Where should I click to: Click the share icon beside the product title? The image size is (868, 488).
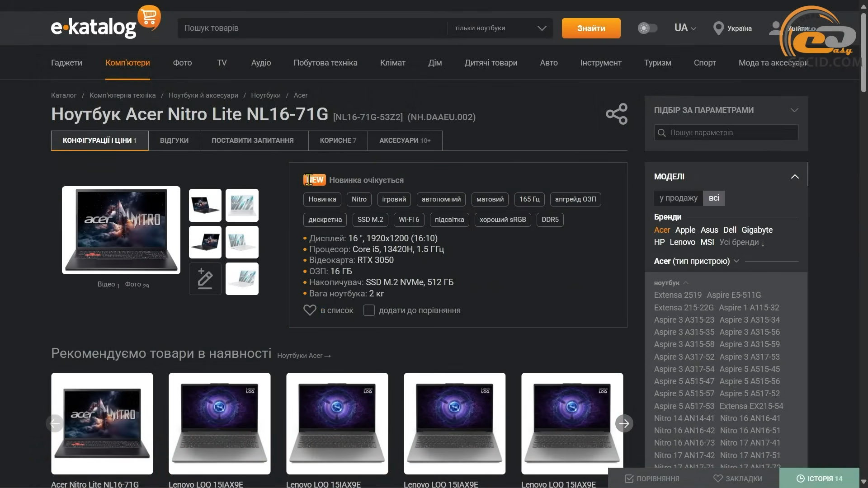pyautogui.click(x=617, y=114)
